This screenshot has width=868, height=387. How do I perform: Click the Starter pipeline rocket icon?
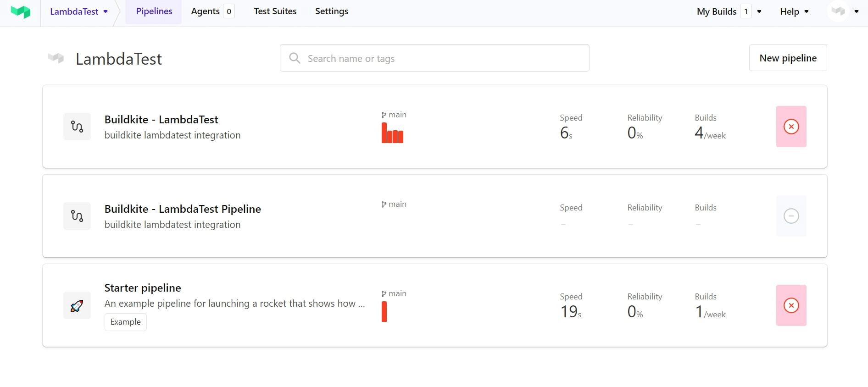77,305
